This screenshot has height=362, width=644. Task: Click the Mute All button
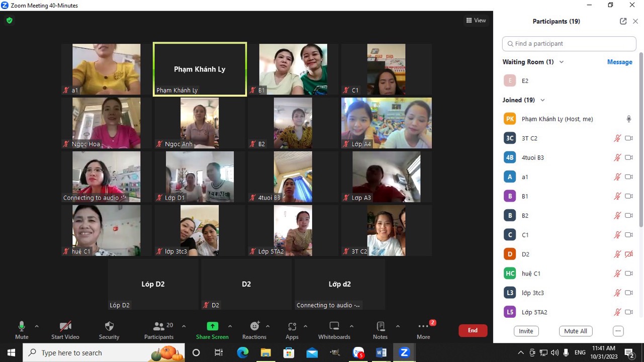(575, 331)
